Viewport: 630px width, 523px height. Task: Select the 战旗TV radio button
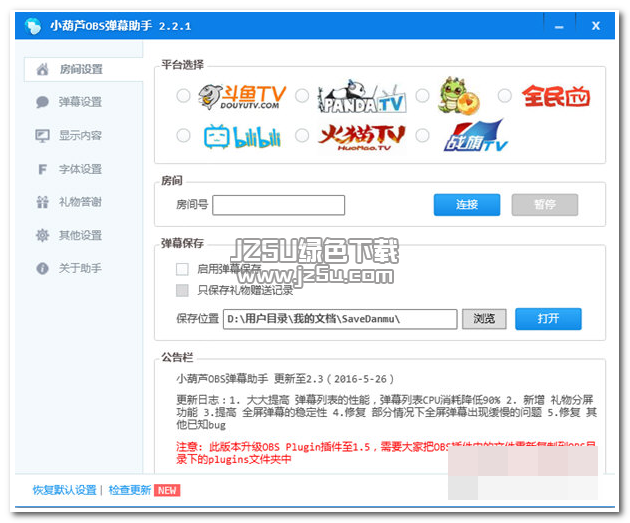pyautogui.click(x=422, y=135)
